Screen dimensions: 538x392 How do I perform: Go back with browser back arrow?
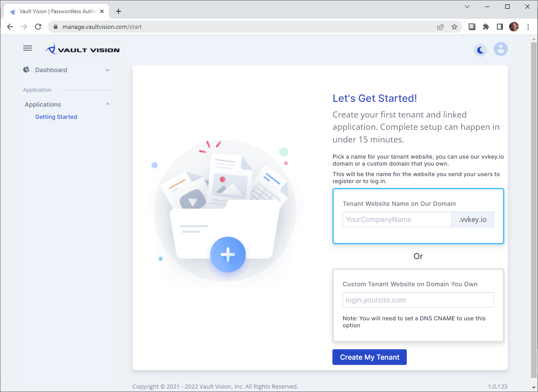(10, 27)
